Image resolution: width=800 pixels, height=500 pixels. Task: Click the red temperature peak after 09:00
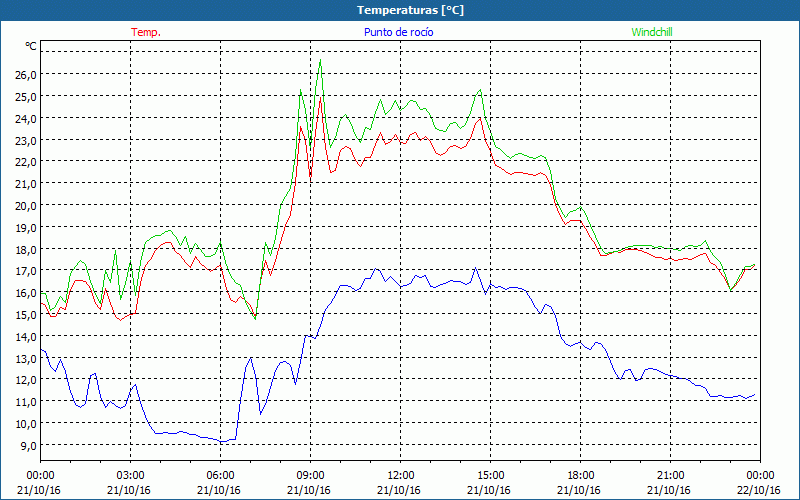[320, 97]
